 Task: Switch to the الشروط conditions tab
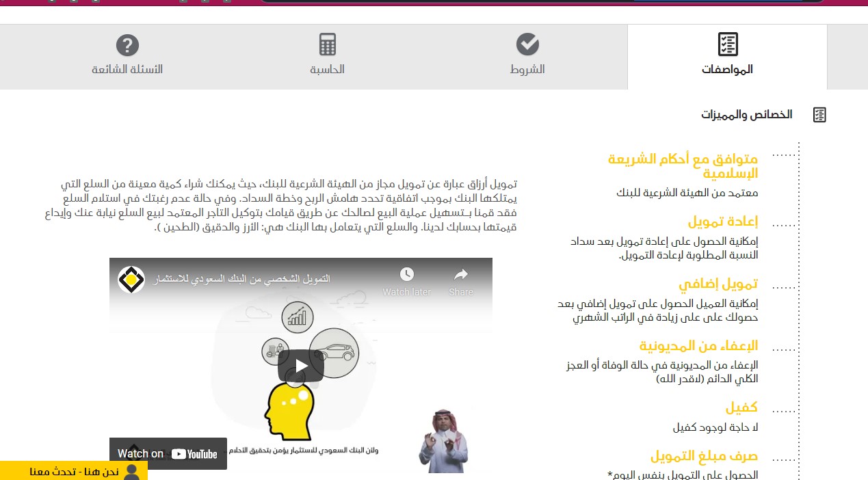tap(527, 57)
